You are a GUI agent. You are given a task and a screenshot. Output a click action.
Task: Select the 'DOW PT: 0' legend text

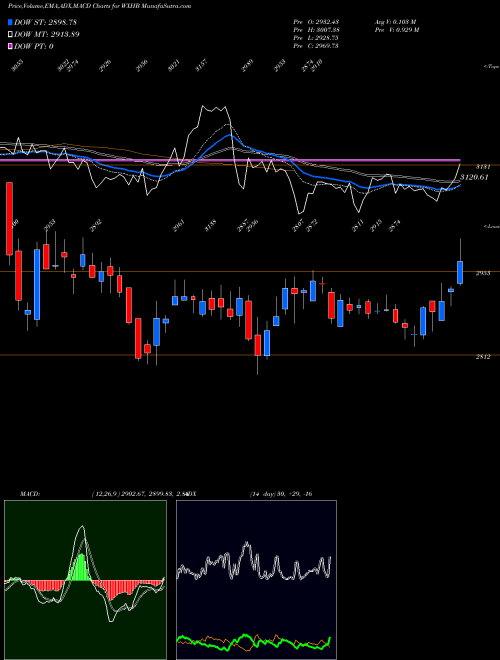tap(34, 46)
